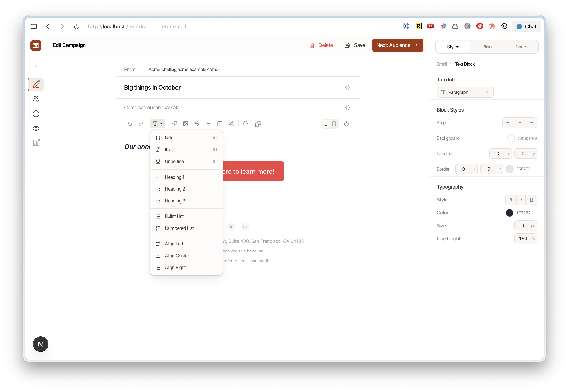Delete this campaign
The height and width of the screenshot is (392, 569).
(321, 45)
